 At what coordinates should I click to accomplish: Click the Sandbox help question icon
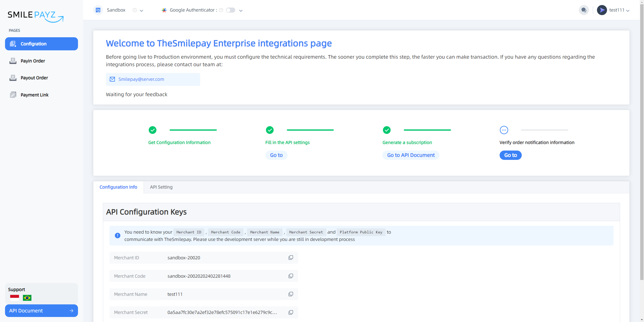(135, 10)
